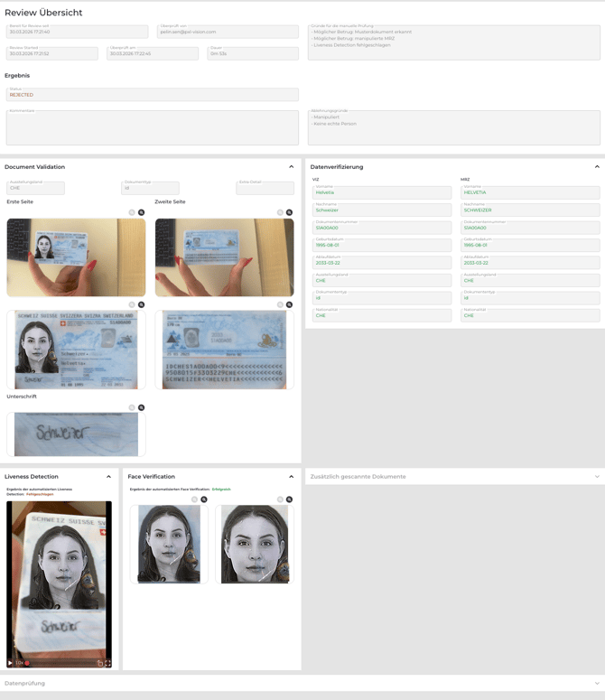
Task: Zoom in on the Unterschrift signature image
Action: point(142,407)
